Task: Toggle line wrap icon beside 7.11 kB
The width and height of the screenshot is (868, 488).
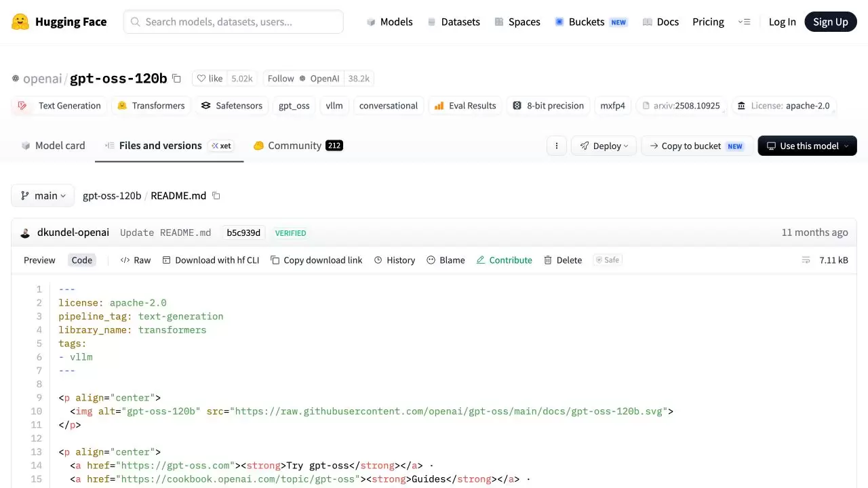Action: [806, 260]
